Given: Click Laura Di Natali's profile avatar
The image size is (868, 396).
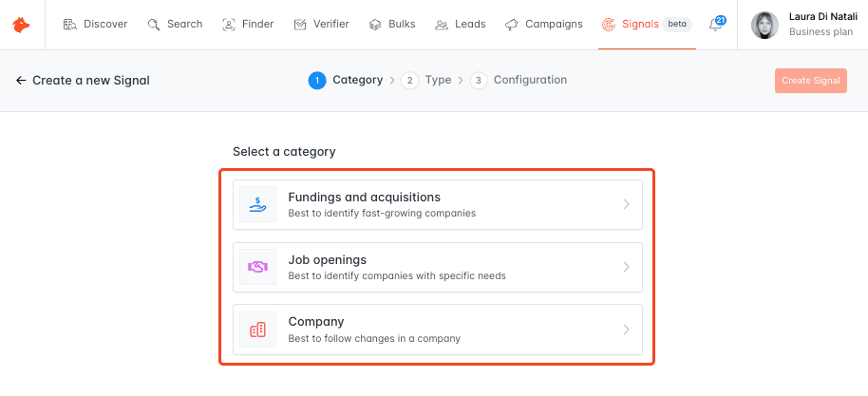Looking at the screenshot, I should click(x=764, y=26).
